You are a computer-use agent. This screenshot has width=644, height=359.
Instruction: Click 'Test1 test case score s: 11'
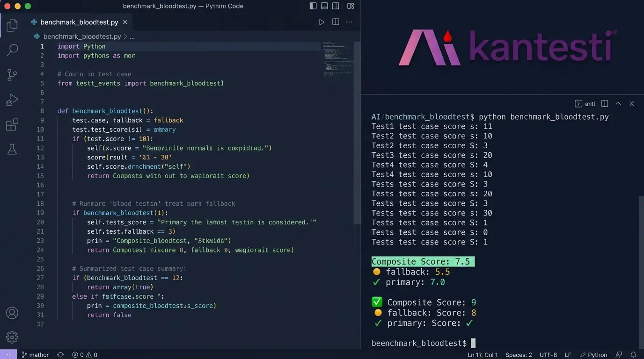point(432,126)
